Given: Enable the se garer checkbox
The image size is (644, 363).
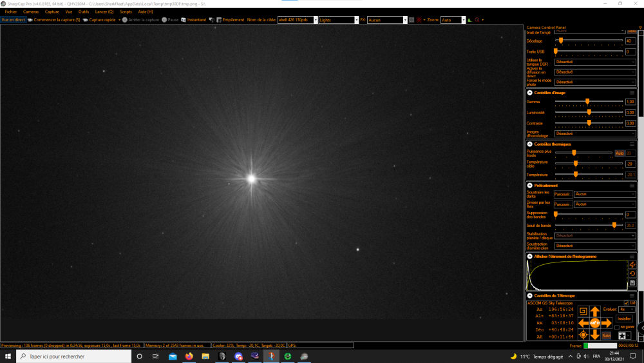Looking at the screenshot, I should (617, 328).
